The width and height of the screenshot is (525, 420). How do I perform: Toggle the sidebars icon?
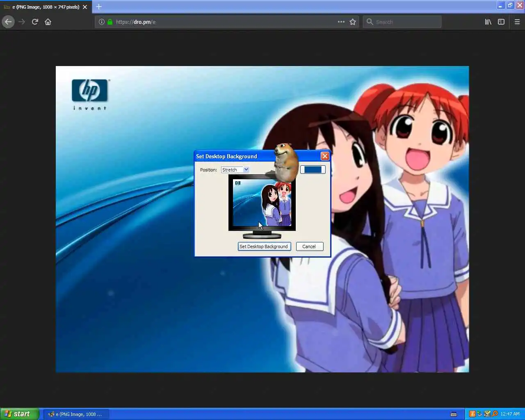(501, 22)
